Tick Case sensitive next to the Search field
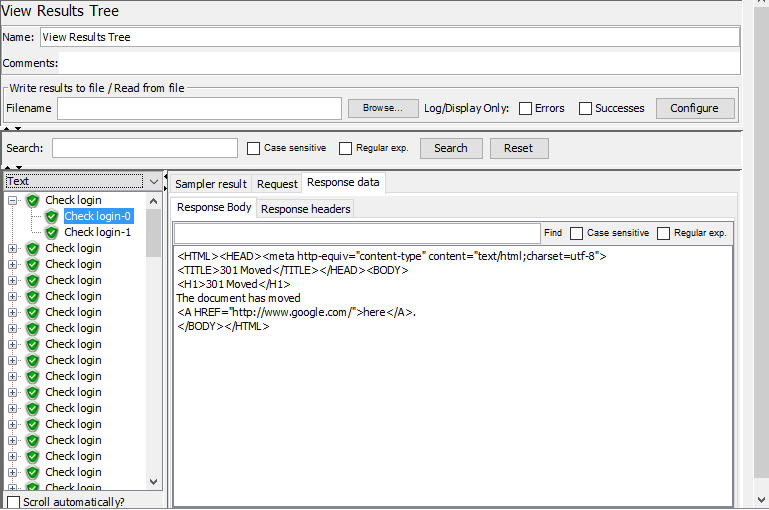 point(253,149)
